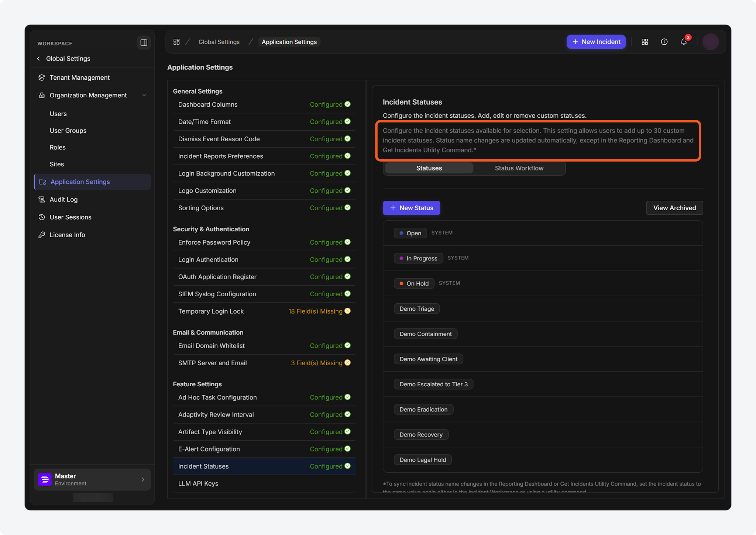Open the user avatar menu
The height and width of the screenshot is (535, 756).
pos(710,42)
